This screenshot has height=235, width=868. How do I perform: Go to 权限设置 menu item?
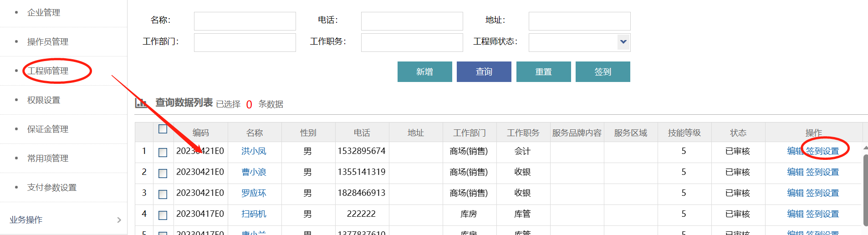coord(44,100)
